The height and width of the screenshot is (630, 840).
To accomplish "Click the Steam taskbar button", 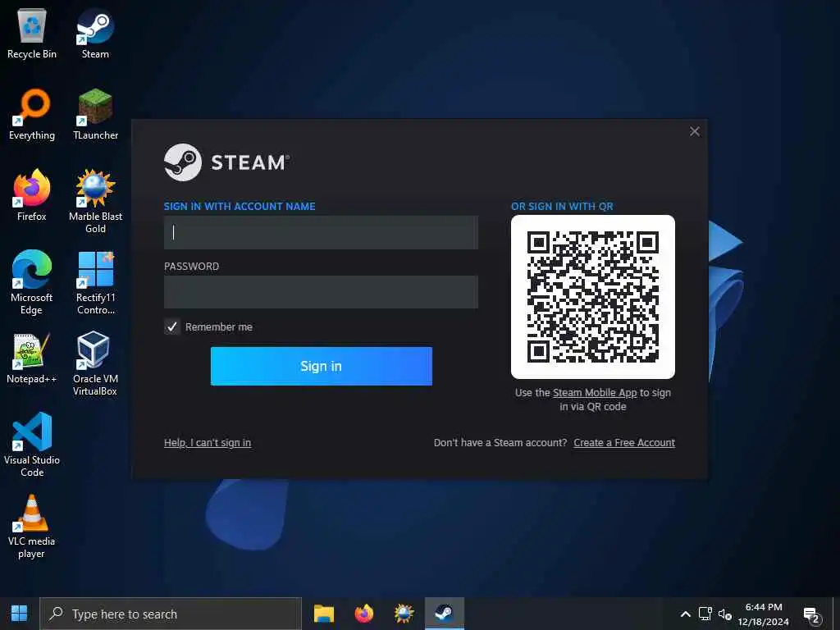I will (x=444, y=614).
